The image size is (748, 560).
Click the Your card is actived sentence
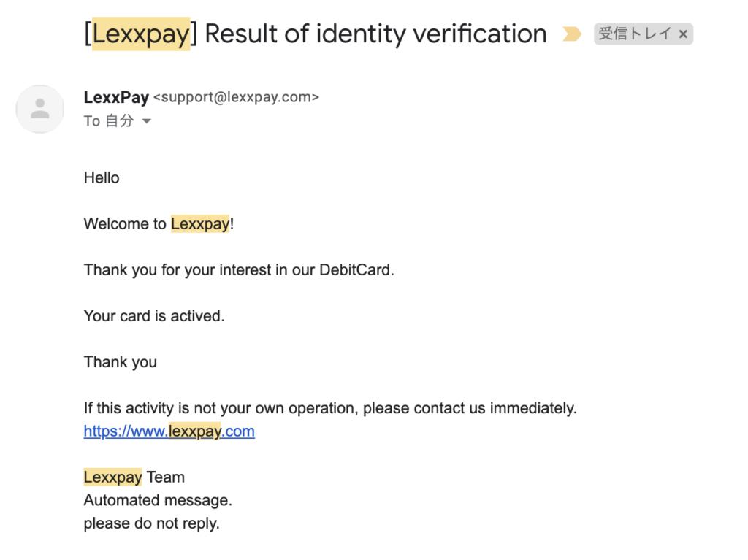click(x=154, y=316)
